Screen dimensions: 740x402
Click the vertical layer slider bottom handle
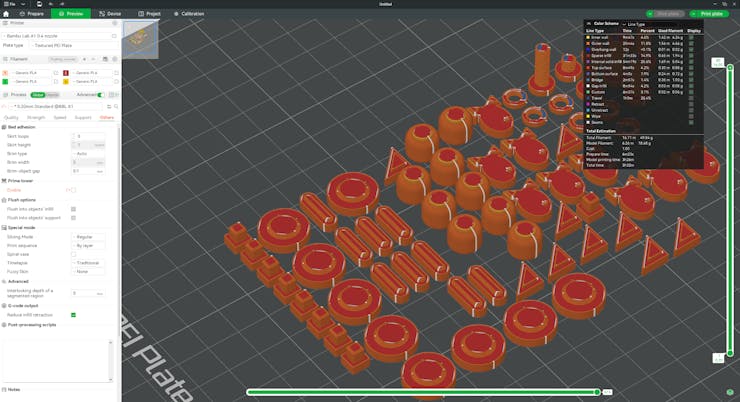pyautogui.click(x=730, y=353)
